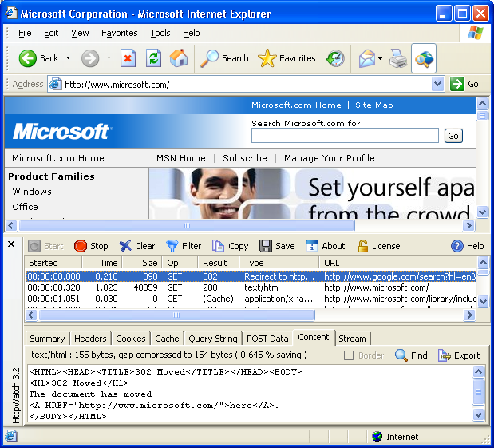This screenshot has width=494, height=448.
Task: Click the content pane scroll down arrow
Action: (x=479, y=414)
